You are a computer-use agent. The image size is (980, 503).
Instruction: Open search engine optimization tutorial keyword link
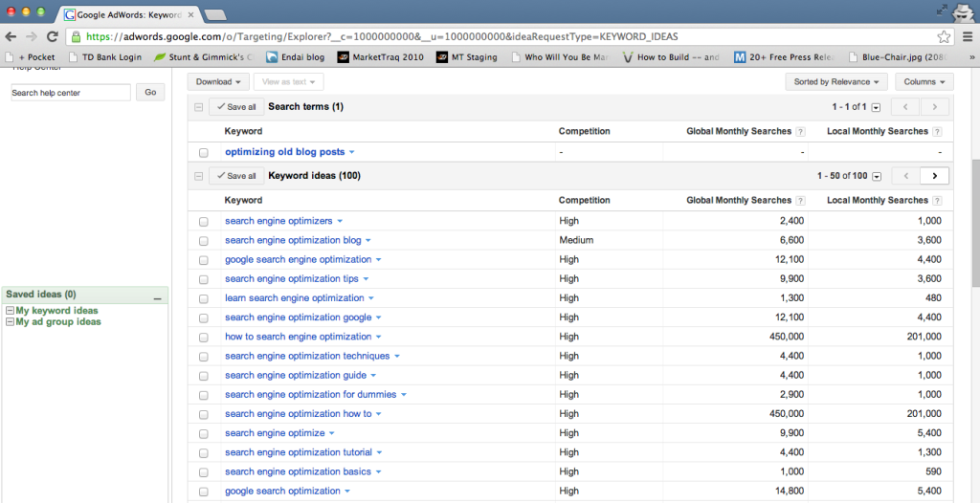pos(299,451)
